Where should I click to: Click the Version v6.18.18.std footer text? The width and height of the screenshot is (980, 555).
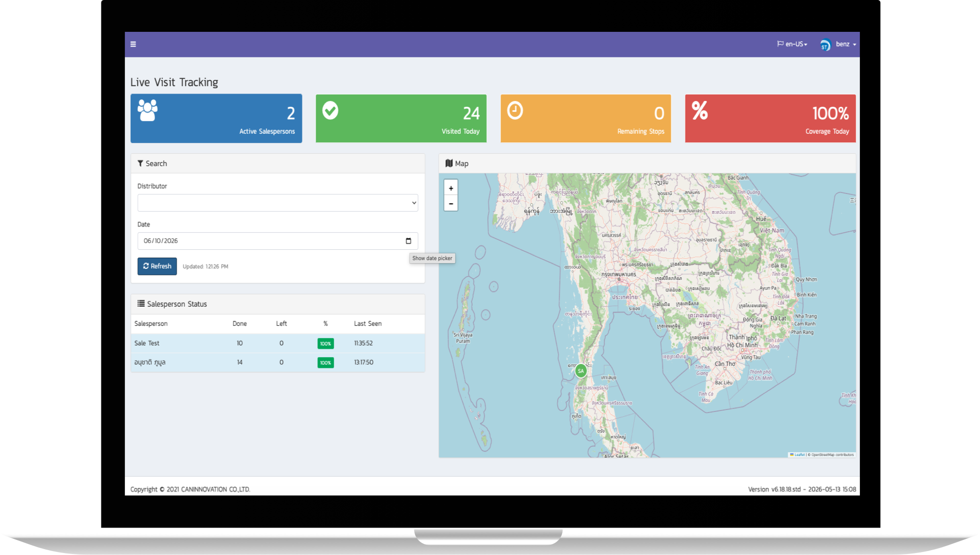[x=802, y=489]
